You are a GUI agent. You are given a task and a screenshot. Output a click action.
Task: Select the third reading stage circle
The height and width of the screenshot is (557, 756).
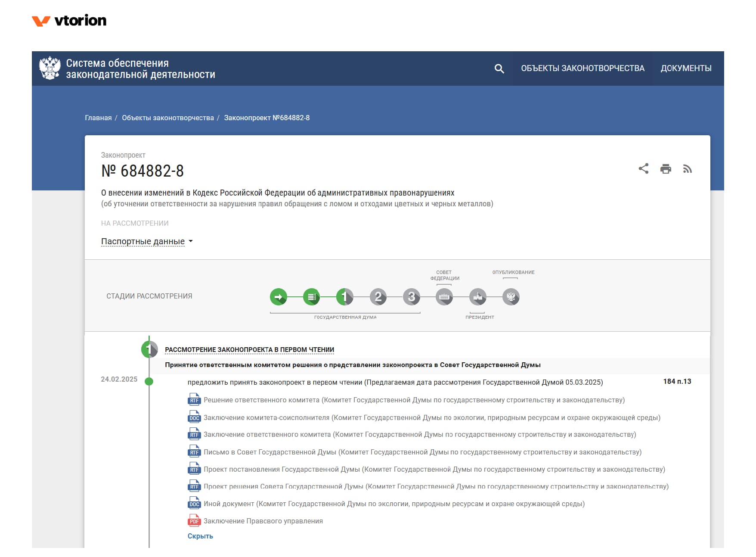[411, 297]
